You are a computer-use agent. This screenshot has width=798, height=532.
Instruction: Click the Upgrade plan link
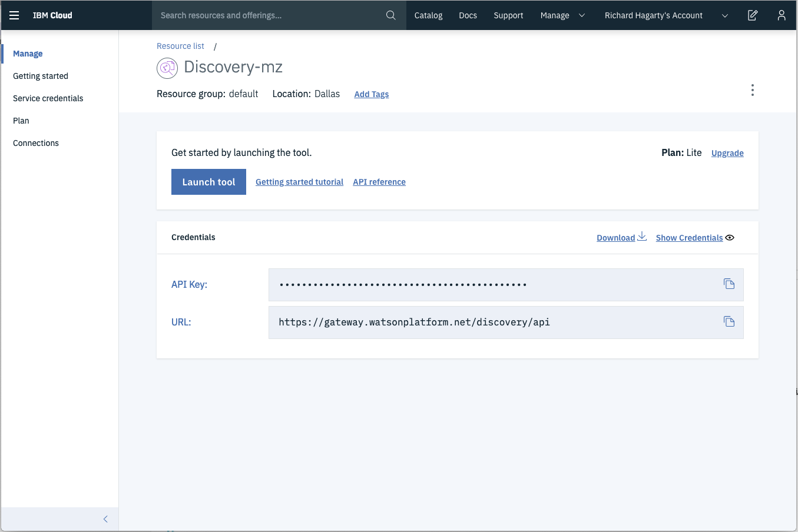coord(727,153)
